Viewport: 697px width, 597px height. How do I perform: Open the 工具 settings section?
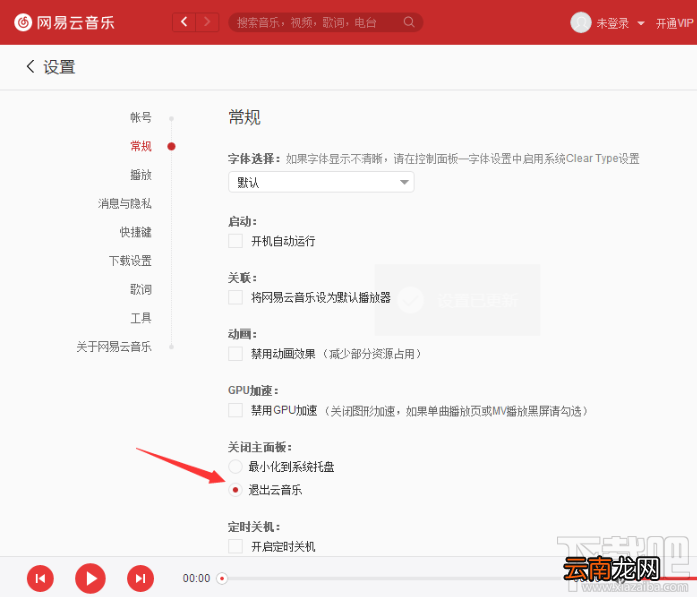(x=141, y=318)
